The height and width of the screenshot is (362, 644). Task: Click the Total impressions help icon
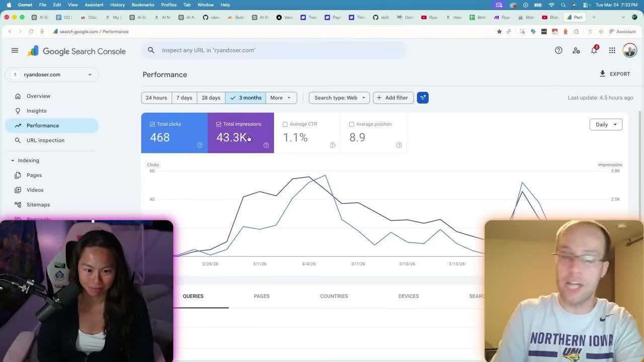[266, 145]
